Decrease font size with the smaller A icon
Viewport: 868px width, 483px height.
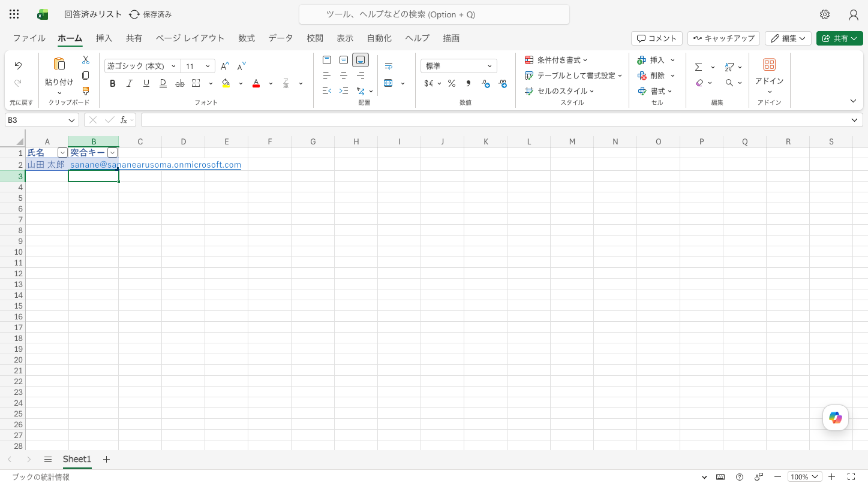point(242,66)
